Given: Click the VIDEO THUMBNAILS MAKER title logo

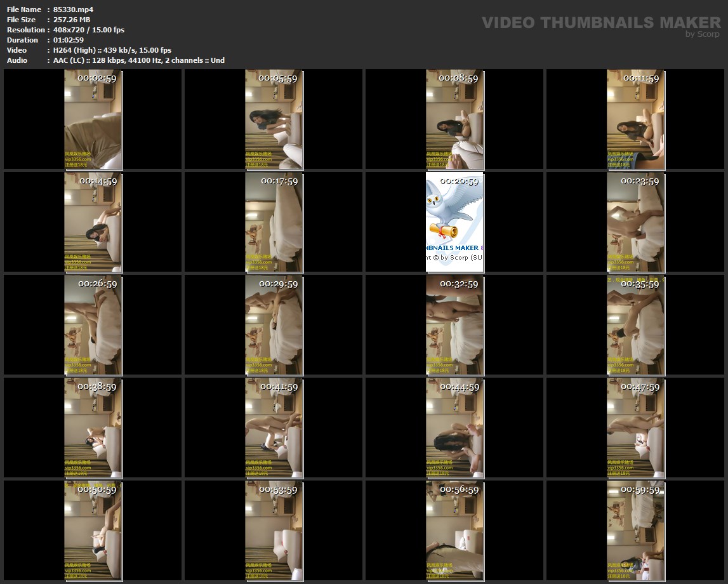Looking at the screenshot, I should point(600,23).
